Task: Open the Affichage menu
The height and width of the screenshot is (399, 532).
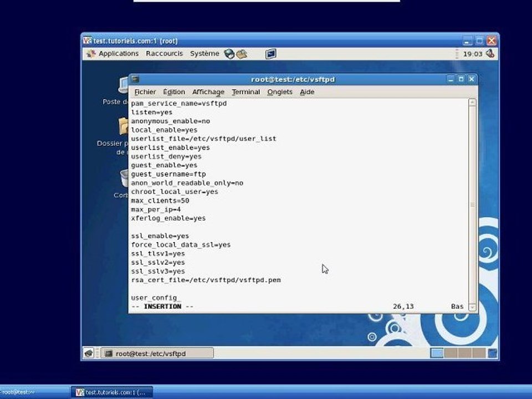Action: (208, 92)
